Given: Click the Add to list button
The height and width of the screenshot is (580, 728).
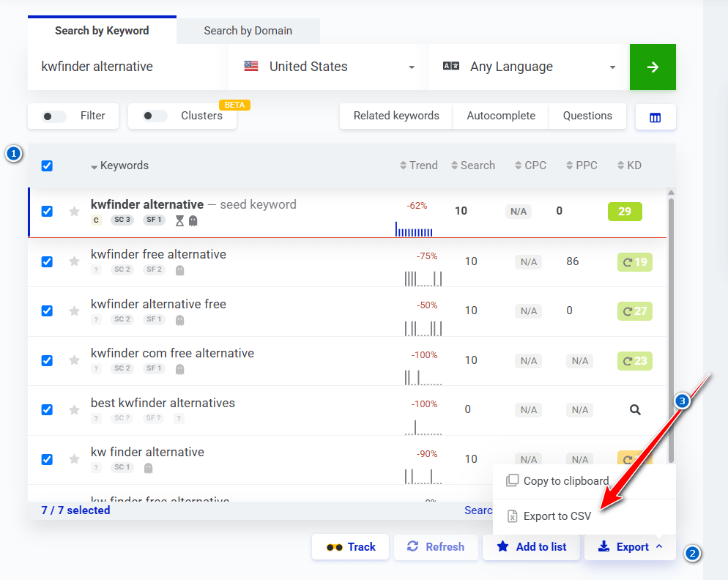Looking at the screenshot, I should [x=531, y=547].
